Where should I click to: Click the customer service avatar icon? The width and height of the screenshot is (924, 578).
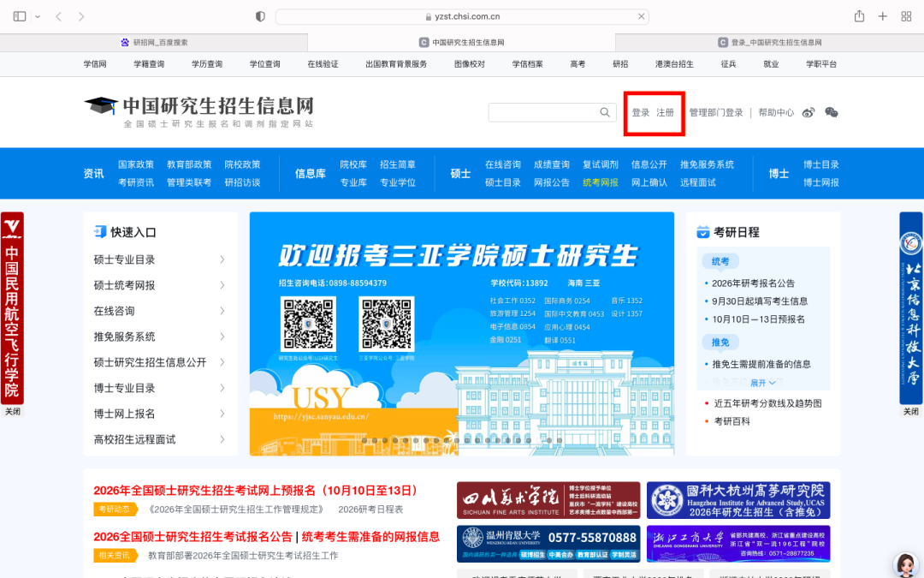point(904,563)
